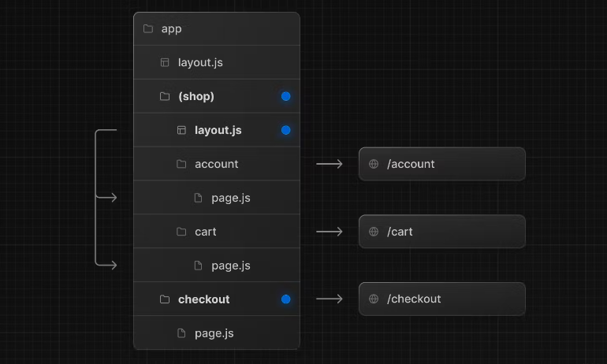
Task: Click the app folder icon
Action: click(148, 29)
